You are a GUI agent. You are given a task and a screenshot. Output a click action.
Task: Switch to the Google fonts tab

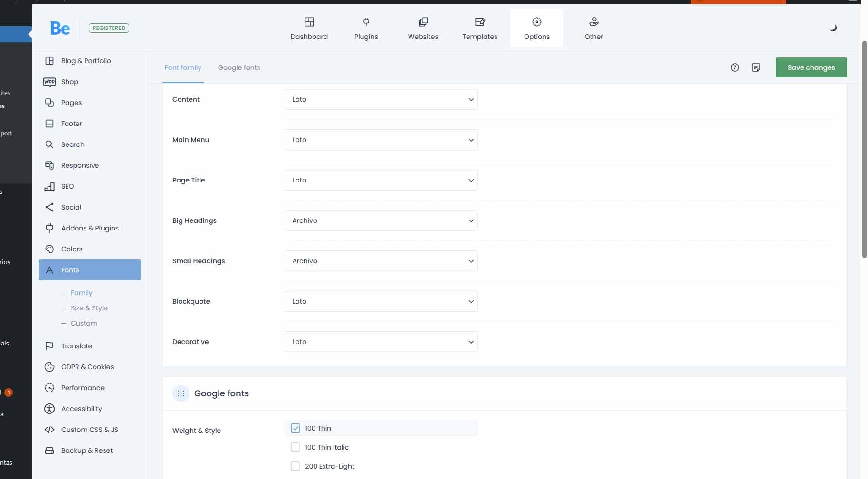[x=239, y=67]
